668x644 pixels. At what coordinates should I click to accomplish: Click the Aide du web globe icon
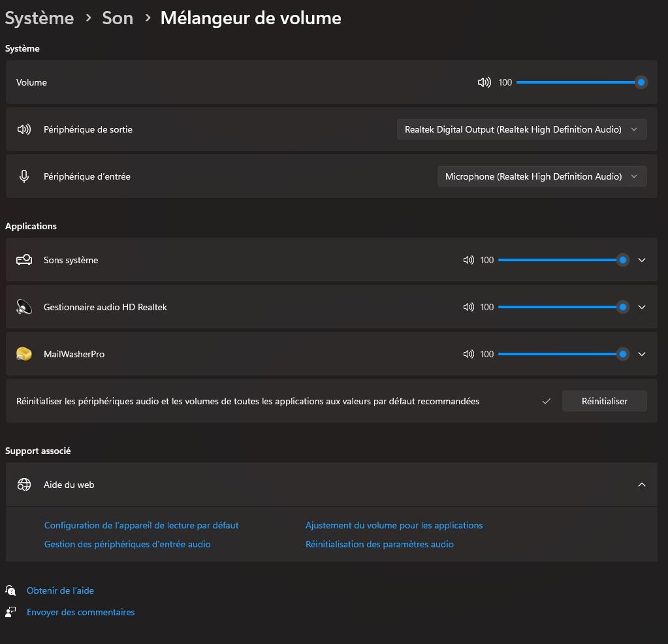tap(24, 485)
